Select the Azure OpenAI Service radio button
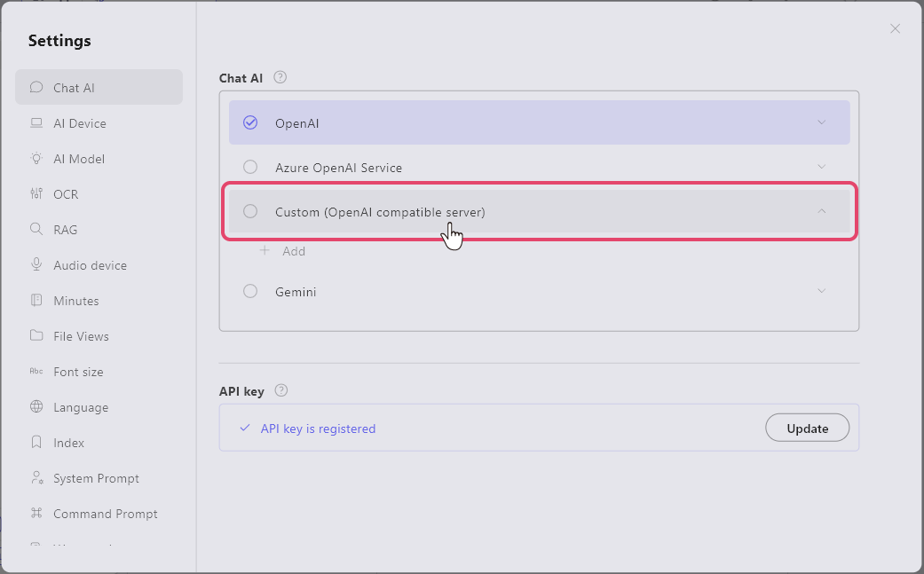This screenshot has height=574, width=924. coord(250,168)
